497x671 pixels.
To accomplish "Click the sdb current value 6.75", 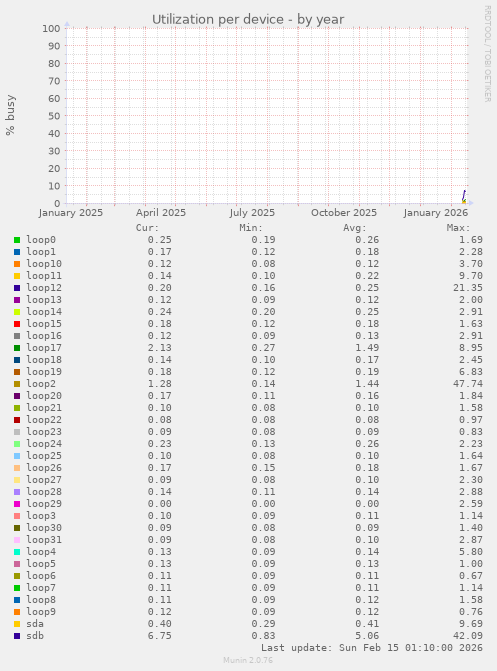I will 160,636.
